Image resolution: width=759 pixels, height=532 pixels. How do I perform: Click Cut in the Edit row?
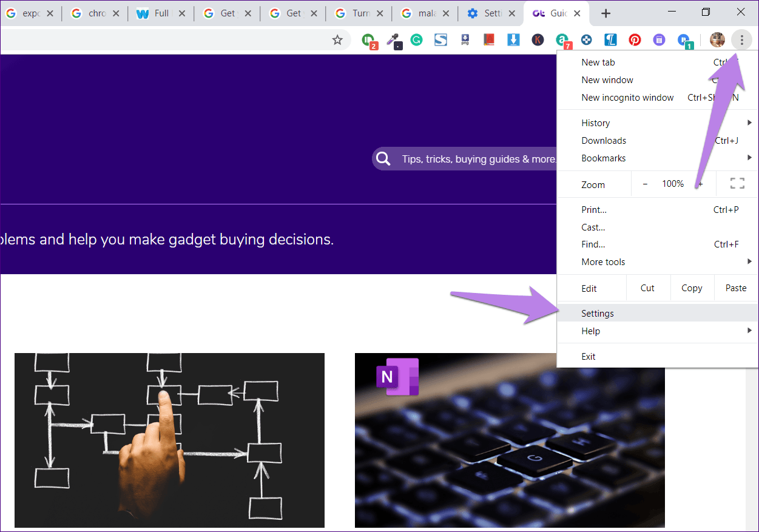[647, 288]
